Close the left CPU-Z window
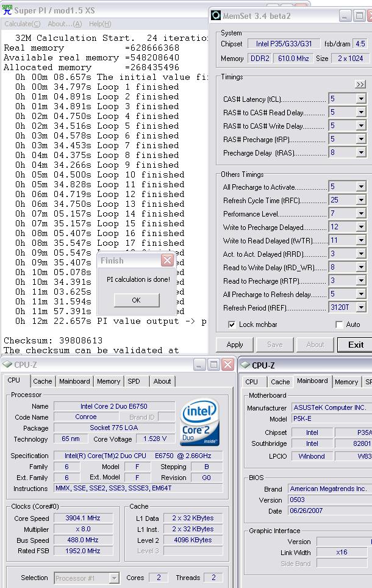Image resolution: width=372 pixels, height=588 pixels. coord(227,364)
